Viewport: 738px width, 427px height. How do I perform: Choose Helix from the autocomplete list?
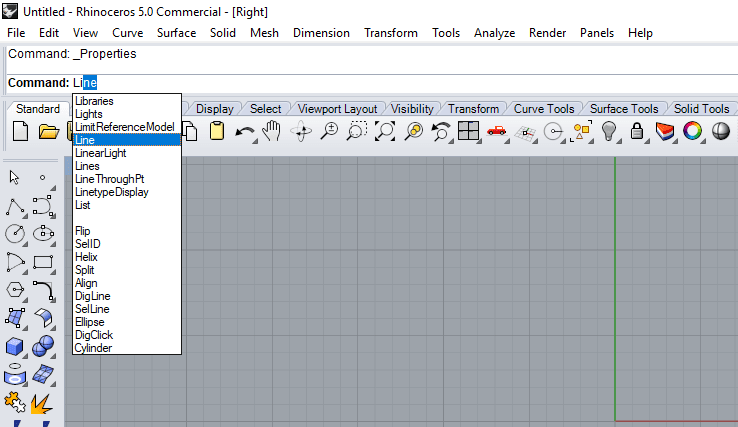[x=127, y=257]
